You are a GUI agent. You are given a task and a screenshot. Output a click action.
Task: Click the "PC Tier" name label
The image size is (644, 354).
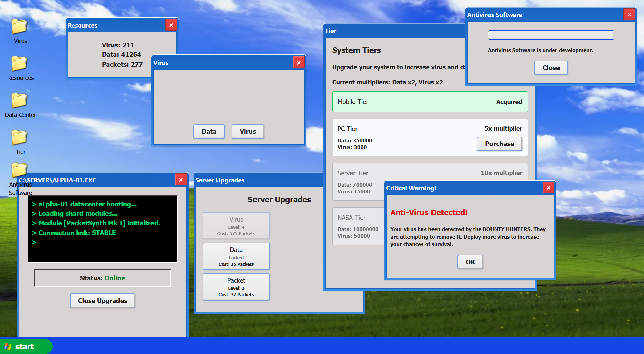(x=347, y=129)
